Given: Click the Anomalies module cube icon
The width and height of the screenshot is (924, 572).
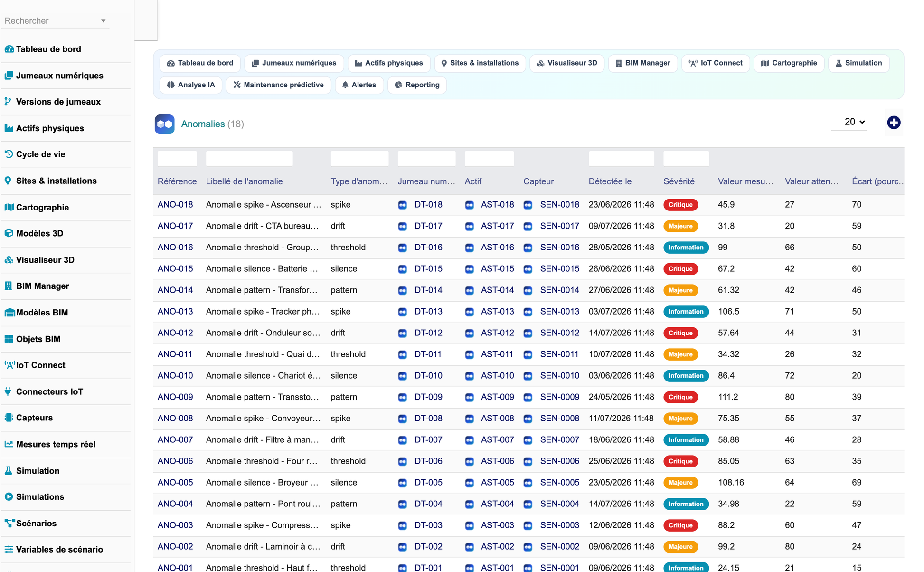Looking at the screenshot, I should (165, 124).
